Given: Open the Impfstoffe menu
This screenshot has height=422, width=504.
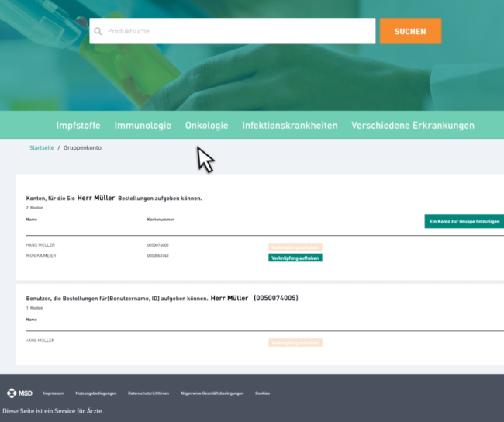Looking at the screenshot, I should (80, 125).
